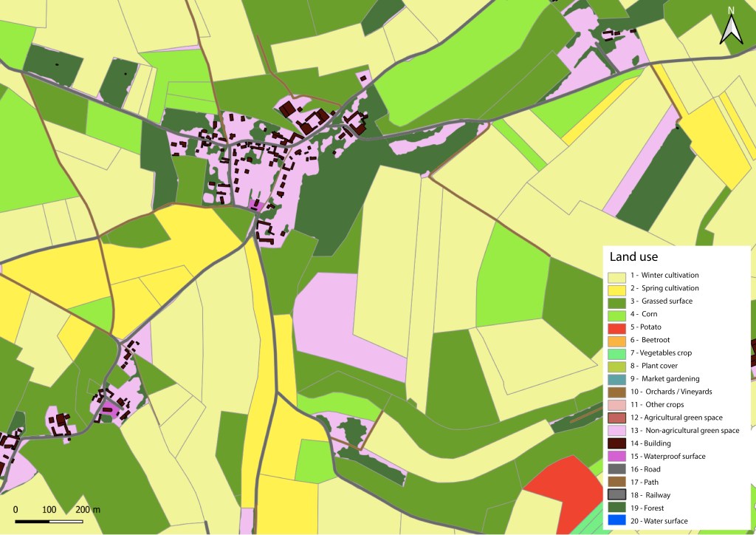Click the Beetroot orange legend swatch
The height and width of the screenshot is (535, 756).
click(616, 340)
